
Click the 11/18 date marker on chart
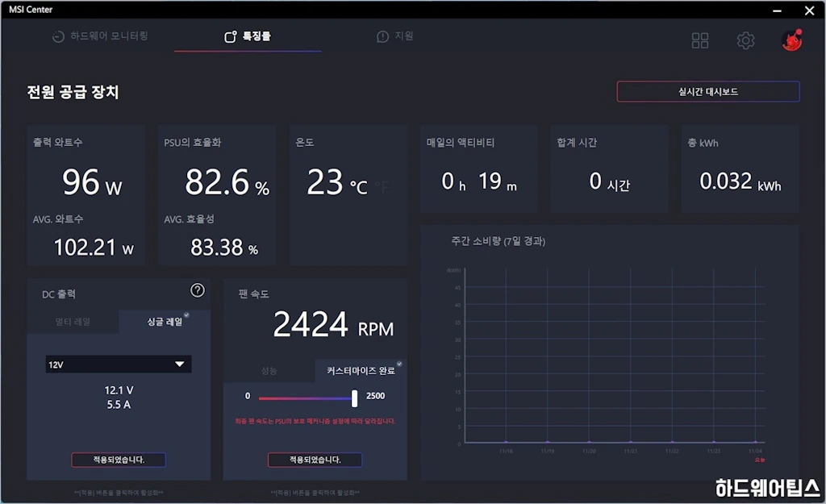506,452
